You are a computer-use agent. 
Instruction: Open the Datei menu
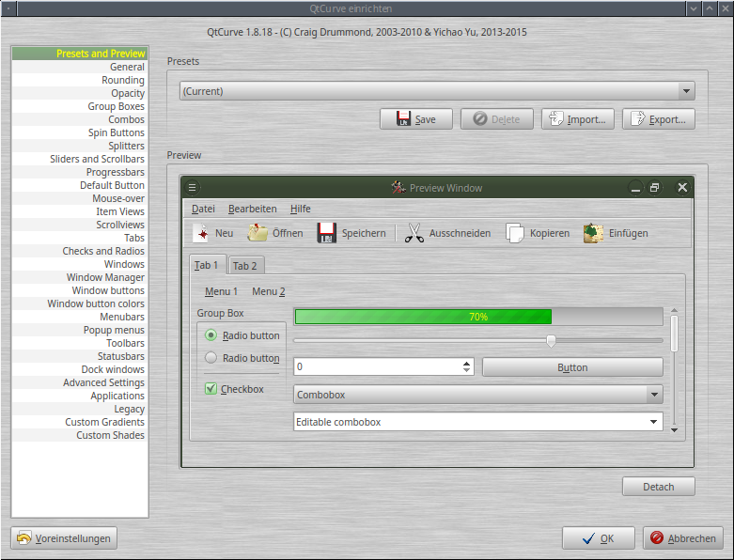point(203,209)
